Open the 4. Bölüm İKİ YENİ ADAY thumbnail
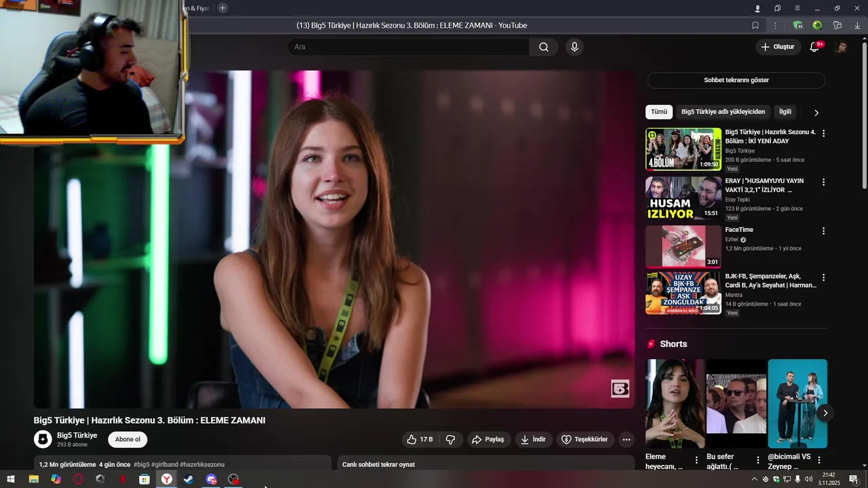 (684, 149)
